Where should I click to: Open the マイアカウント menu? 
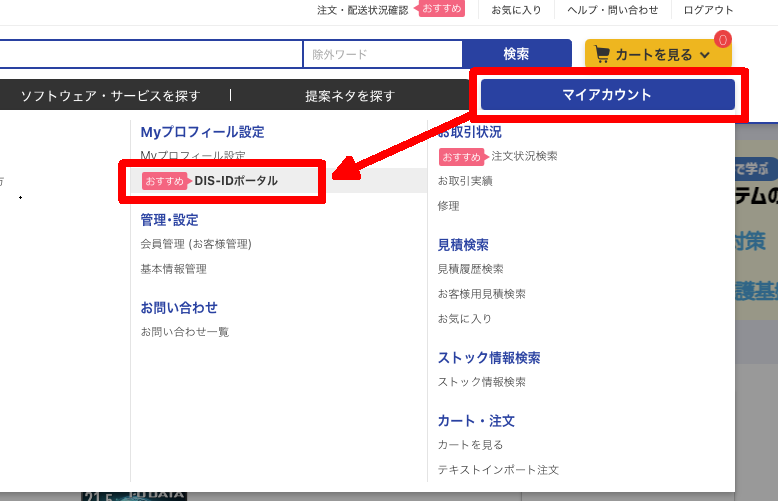pyautogui.click(x=607, y=95)
